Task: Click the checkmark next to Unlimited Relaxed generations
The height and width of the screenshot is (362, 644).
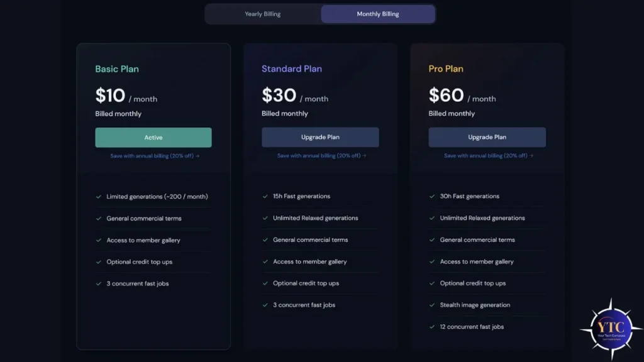Action: [265, 217]
